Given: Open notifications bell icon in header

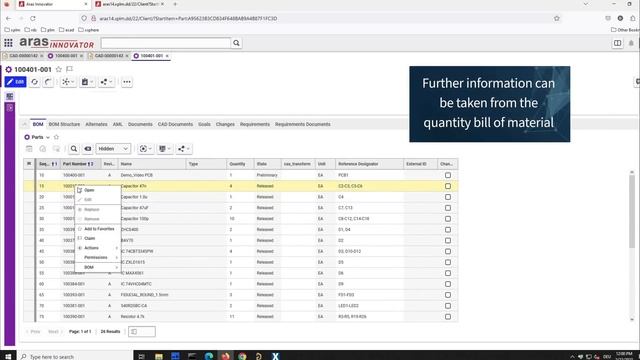Looking at the screenshot, I should tap(631, 43).
